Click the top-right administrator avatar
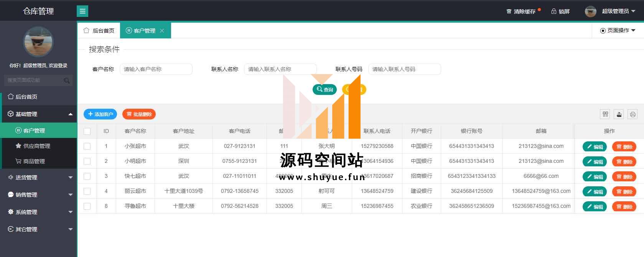This screenshot has width=644, height=257. [590, 11]
